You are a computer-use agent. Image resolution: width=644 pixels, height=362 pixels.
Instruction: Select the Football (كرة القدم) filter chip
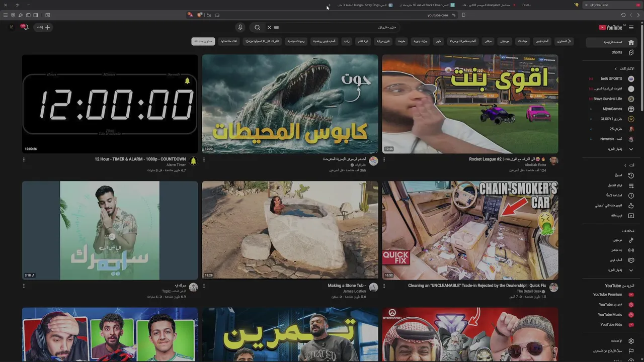coord(363,41)
